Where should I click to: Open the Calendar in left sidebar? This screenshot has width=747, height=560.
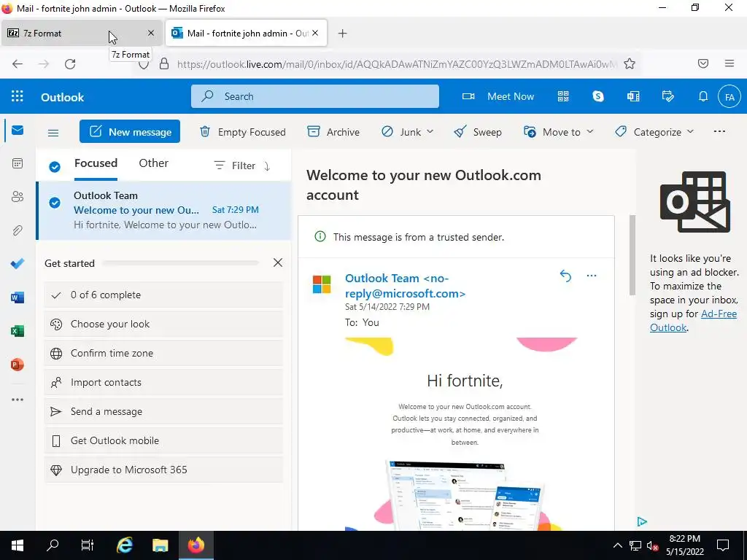[x=18, y=163]
